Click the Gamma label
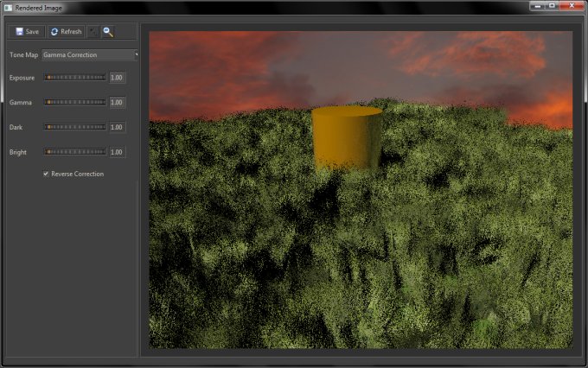The height and width of the screenshot is (368, 588). pyautogui.click(x=20, y=102)
